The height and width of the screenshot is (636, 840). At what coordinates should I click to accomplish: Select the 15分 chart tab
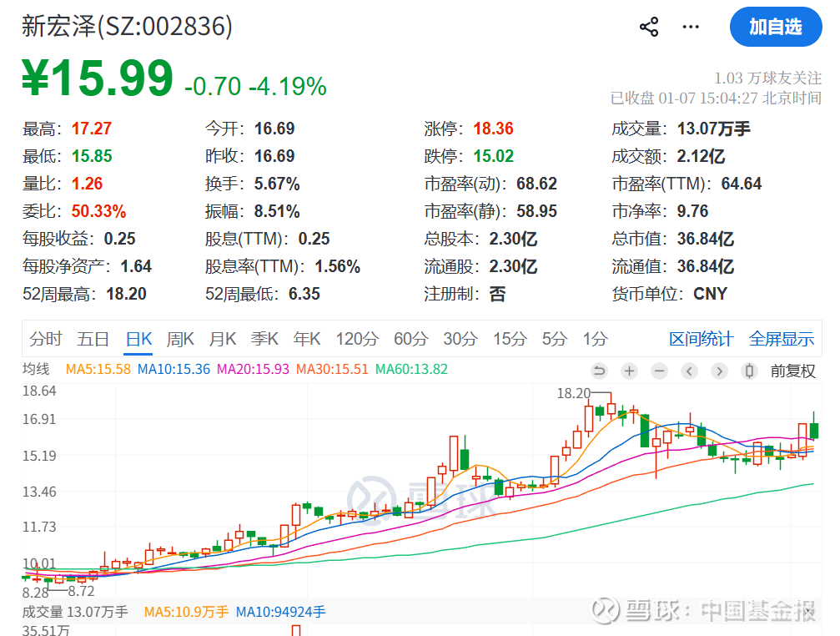click(510, 339)
